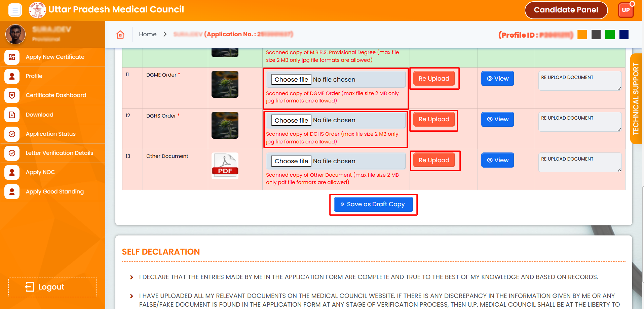
Task: Click the Application Status sidebar icon
Action: pyautogui.click(x=12, y=134)
